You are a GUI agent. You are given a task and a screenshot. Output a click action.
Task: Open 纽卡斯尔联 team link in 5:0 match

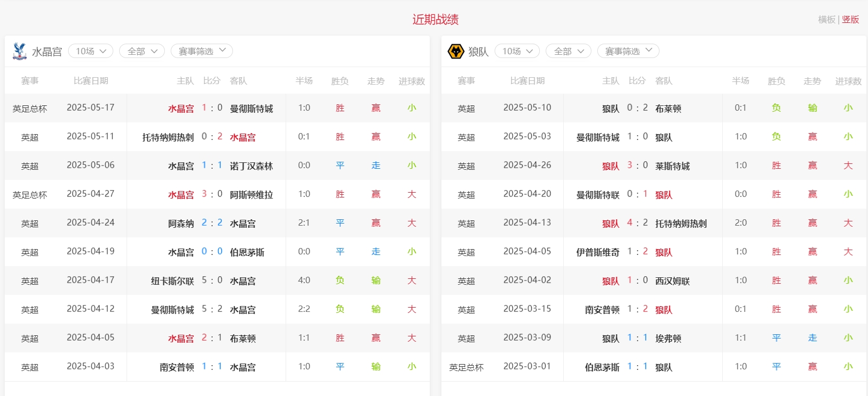coord(172,281)
